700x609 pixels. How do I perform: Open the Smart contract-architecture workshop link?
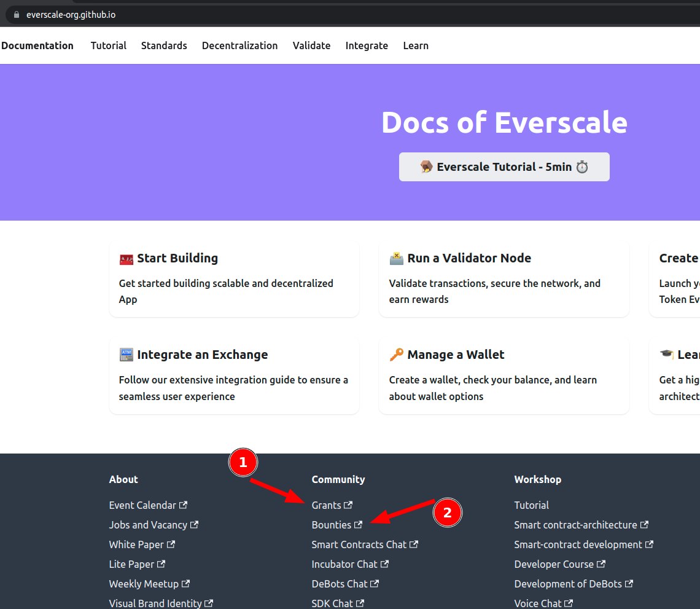click(x=575, y=525)
